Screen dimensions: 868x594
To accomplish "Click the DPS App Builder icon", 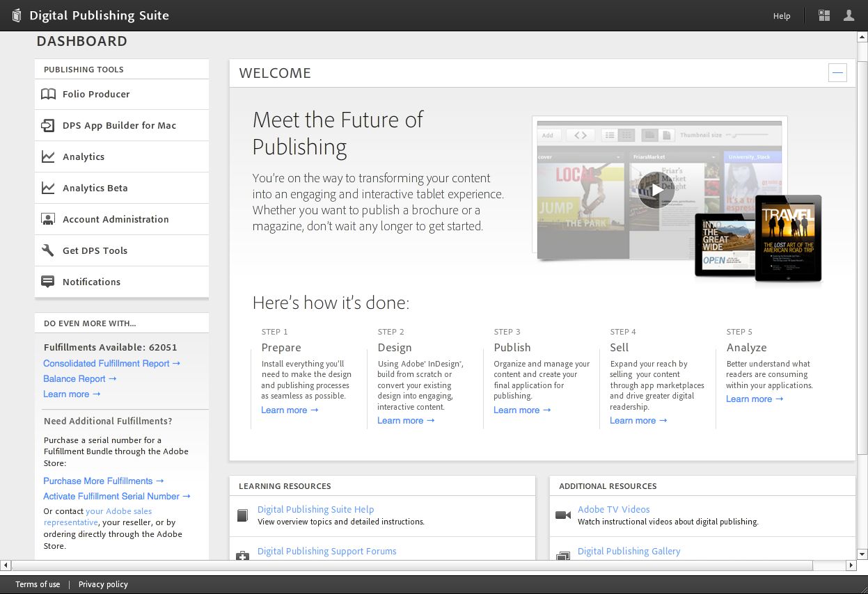I will pyautogui.click(x=48, y=125).
